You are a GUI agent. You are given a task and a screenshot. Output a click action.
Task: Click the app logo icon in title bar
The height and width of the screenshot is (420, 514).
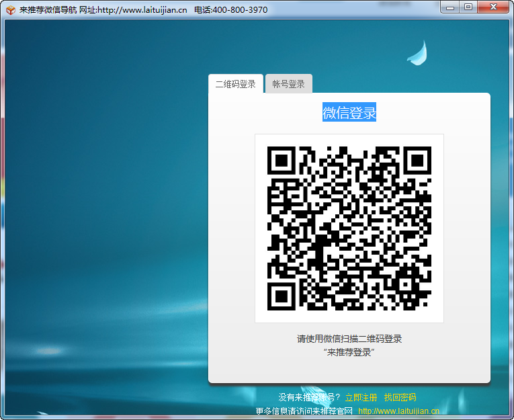(11, 10)
